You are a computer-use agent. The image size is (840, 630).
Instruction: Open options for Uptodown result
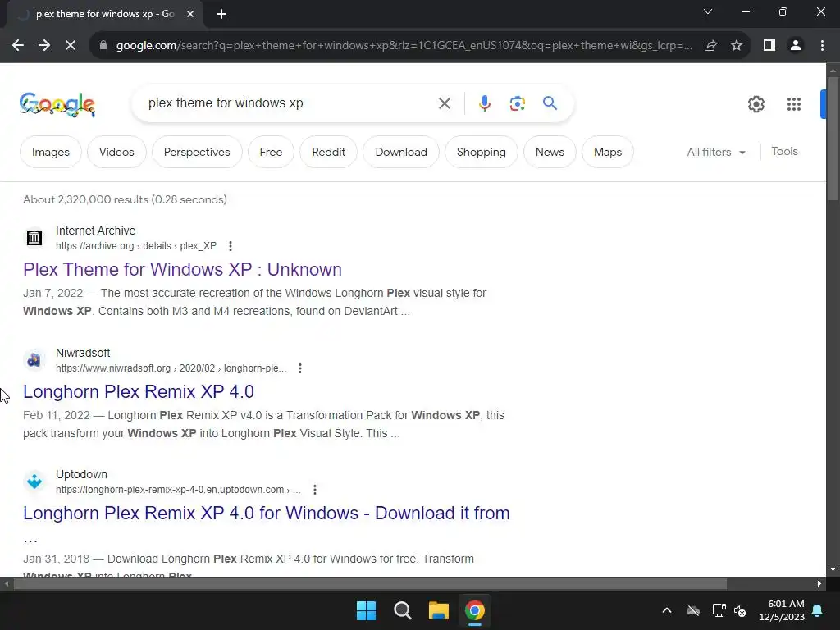314,490
